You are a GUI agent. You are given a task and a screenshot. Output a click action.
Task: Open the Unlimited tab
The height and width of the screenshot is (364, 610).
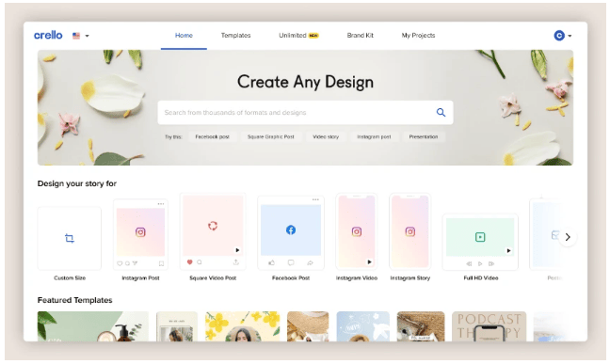[298, 36]
